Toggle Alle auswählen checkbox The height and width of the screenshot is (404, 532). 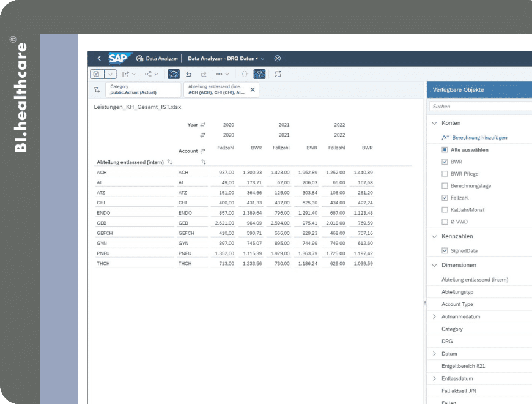[445, 150]
